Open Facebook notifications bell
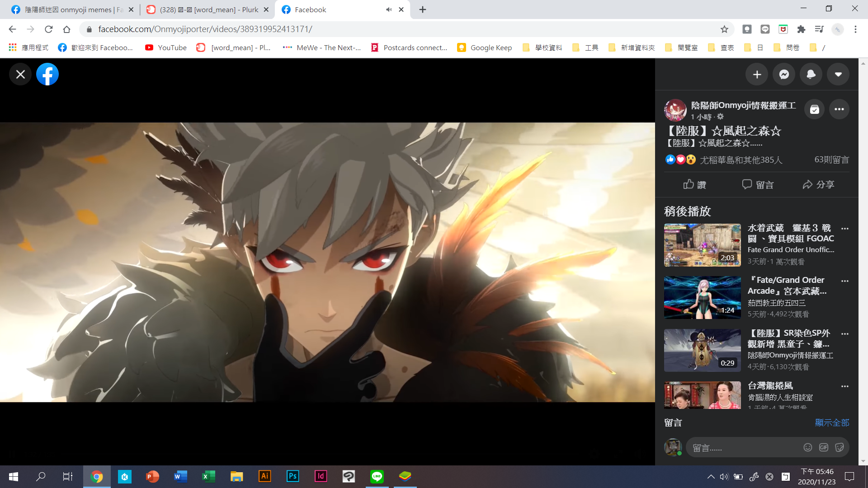868x488 pixels. [x=811, y=75]
